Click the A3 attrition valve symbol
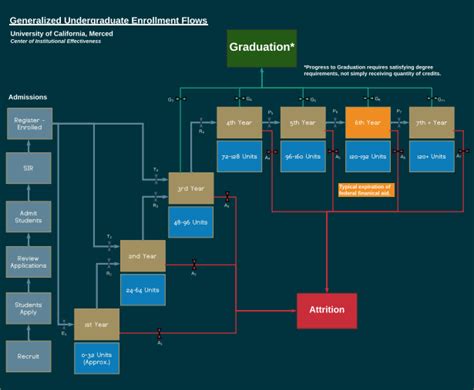Screen dimensions: 474x390 pos(227,197)
